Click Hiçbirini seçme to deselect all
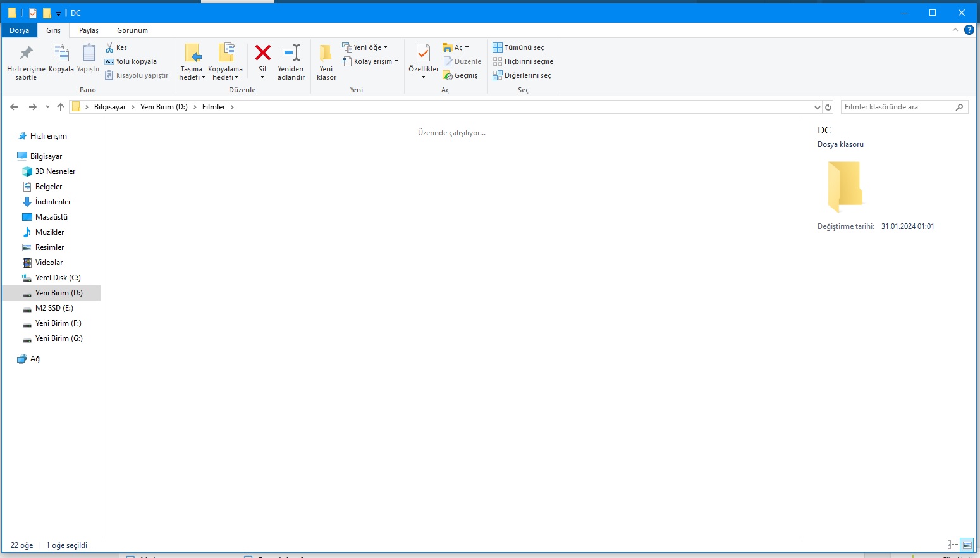 click(x=523, y=61)
